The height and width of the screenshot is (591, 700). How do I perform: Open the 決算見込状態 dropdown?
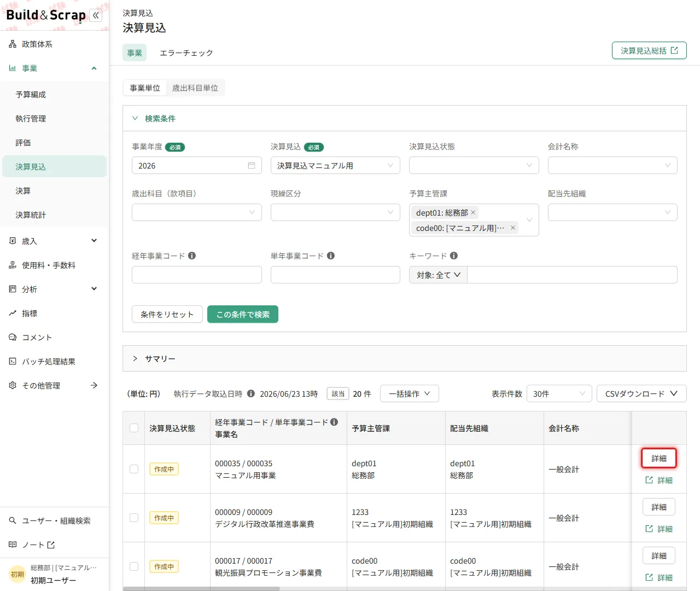pos(474,165)
